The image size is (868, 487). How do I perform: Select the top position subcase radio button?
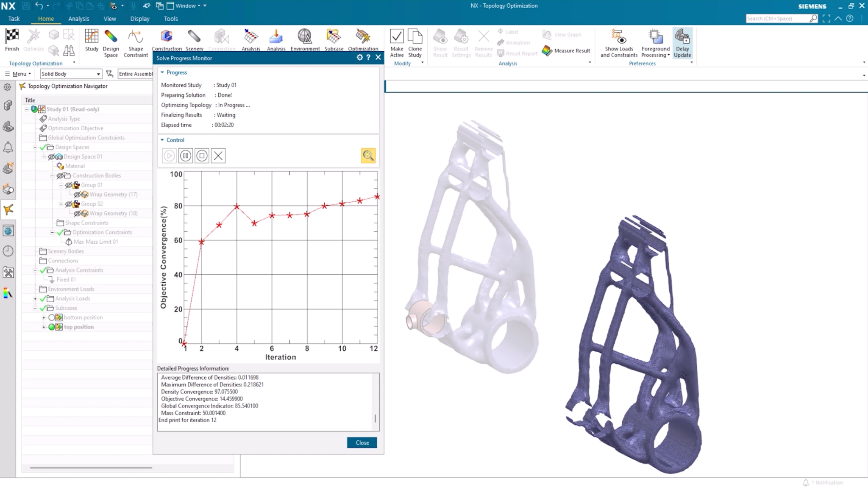(52, 327)
